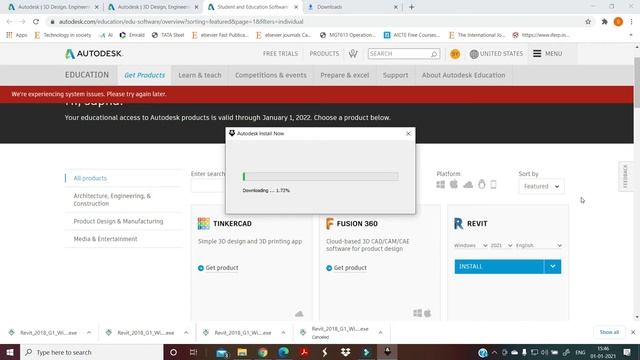Click the Windows taskbar search box
Screen dimensions: 640x360
[91, 352]
